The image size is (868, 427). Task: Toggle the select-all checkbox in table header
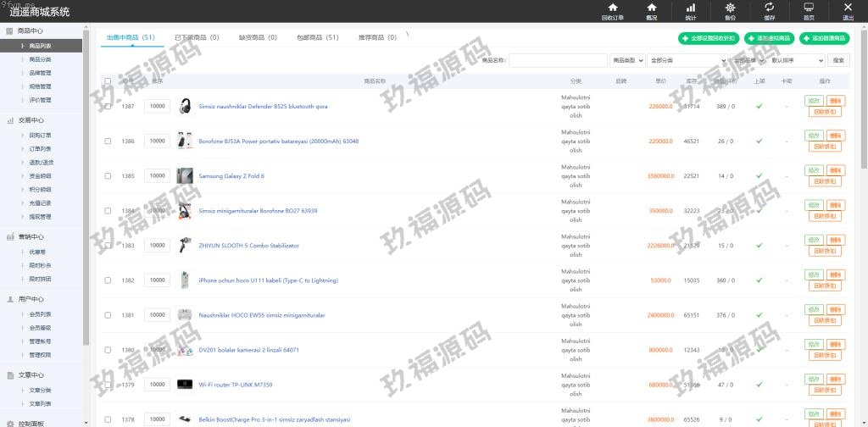tap(108, 81)
